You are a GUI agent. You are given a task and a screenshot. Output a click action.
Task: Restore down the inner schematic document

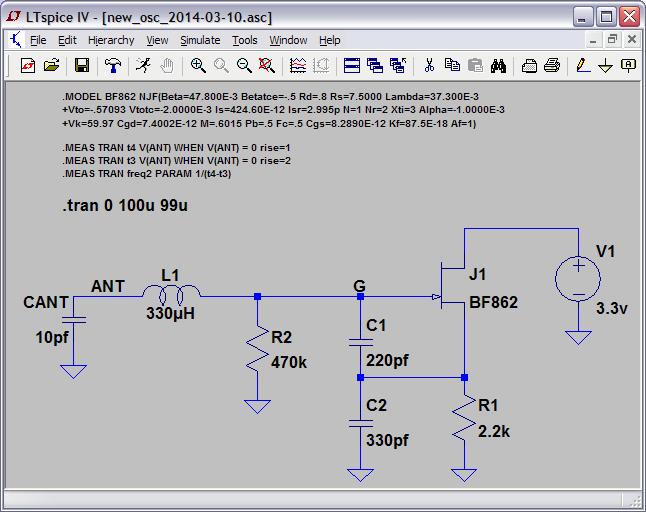click(612, 40)
